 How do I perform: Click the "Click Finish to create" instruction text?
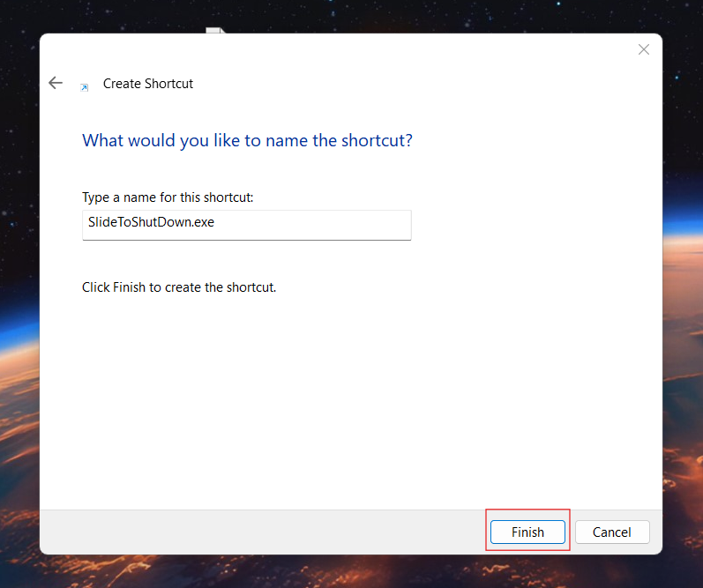[179, 287]
